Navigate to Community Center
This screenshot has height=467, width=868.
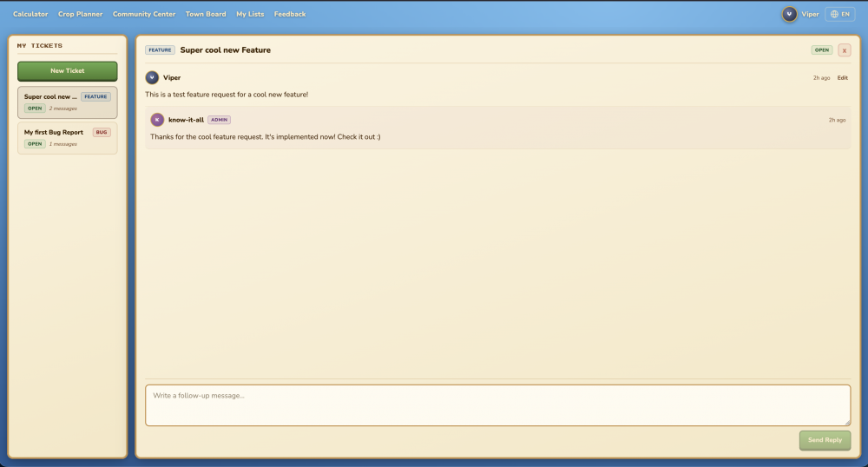coord(144,14)
